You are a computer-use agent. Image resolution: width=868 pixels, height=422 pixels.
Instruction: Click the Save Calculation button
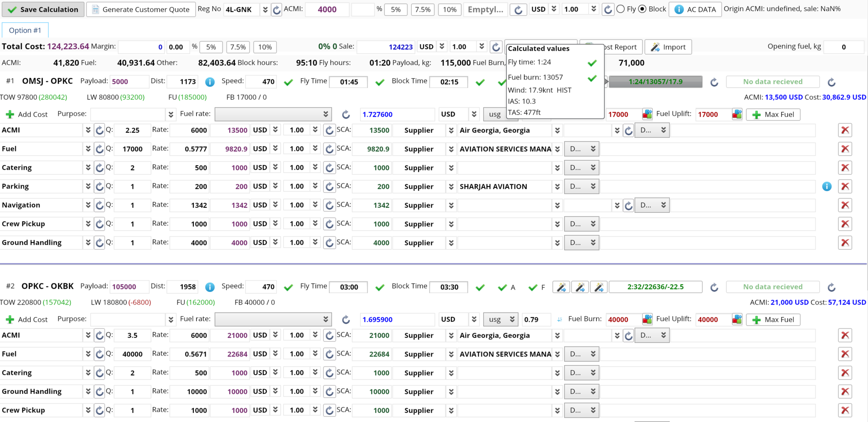tap(43, 9)
